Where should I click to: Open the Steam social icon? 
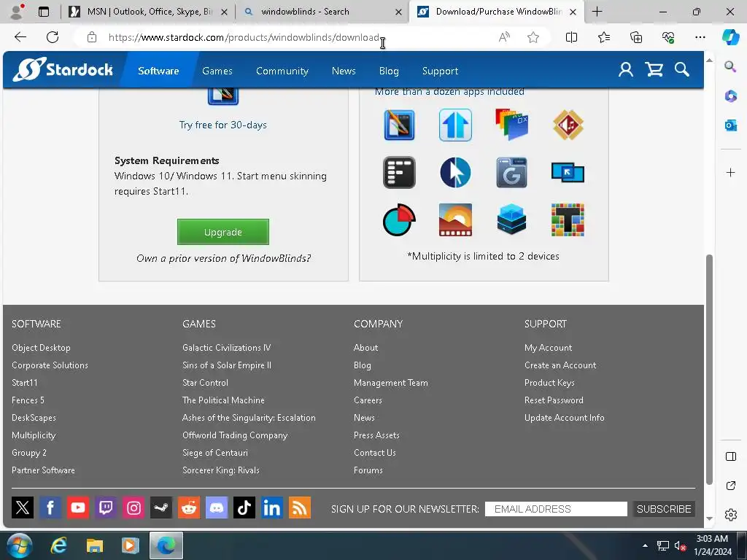(161, 507)
